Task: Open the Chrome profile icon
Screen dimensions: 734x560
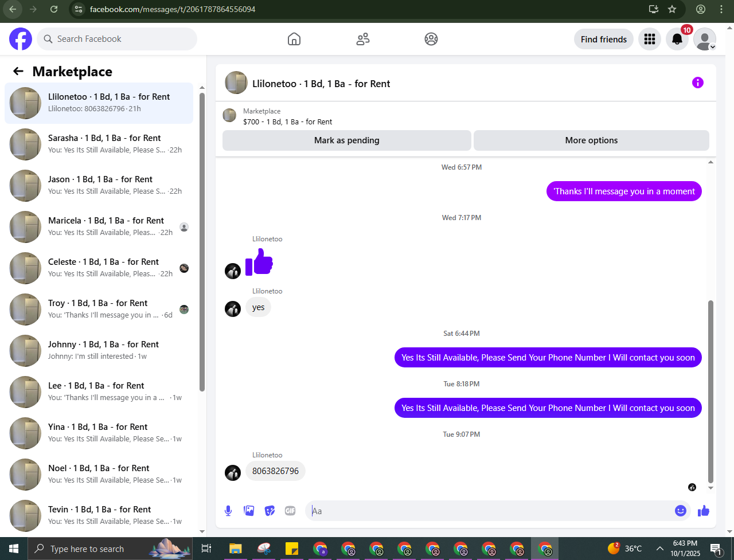Action: pos(701,9)
